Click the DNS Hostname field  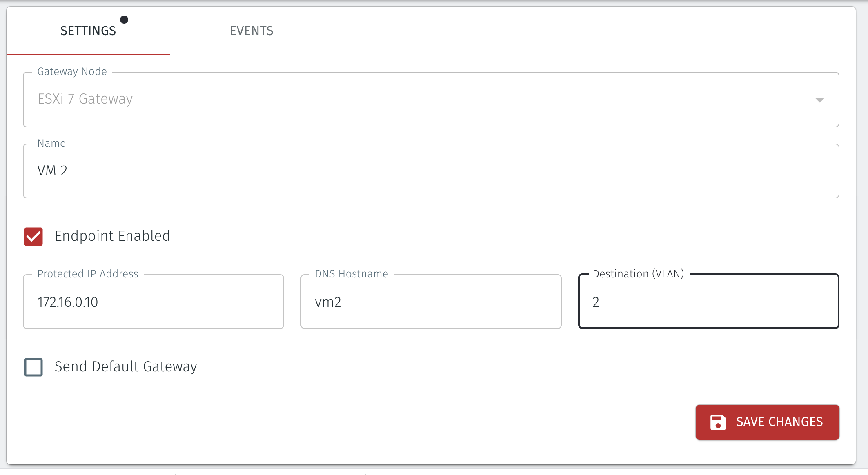tap(431, 302)
